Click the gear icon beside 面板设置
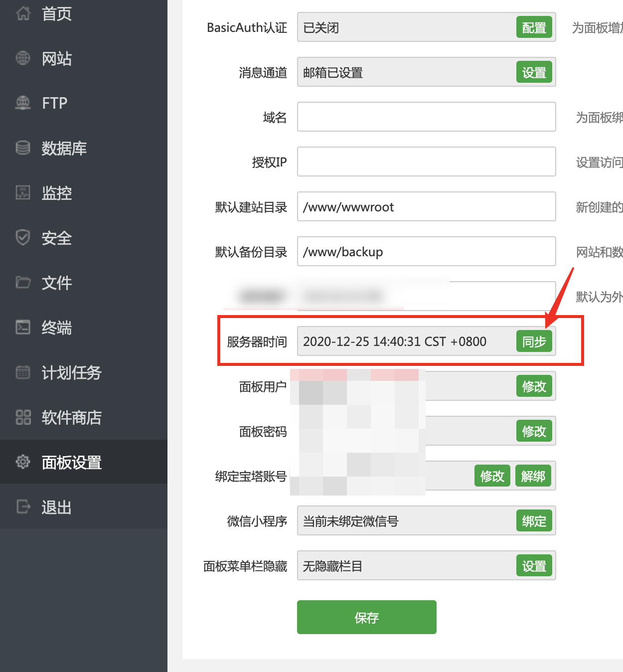Image resolution: width=623 pixels, height=672 pixels. coord(23,462)
